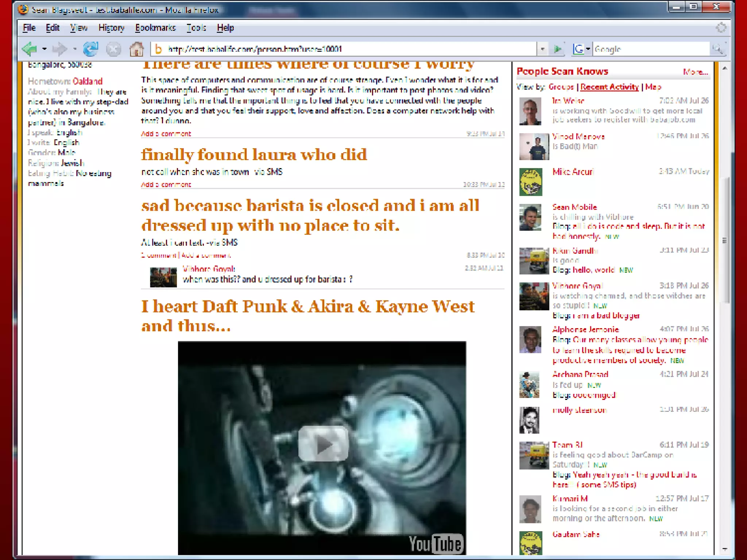
Task: Expand the address bar URL dropdown
Action: 542,49
